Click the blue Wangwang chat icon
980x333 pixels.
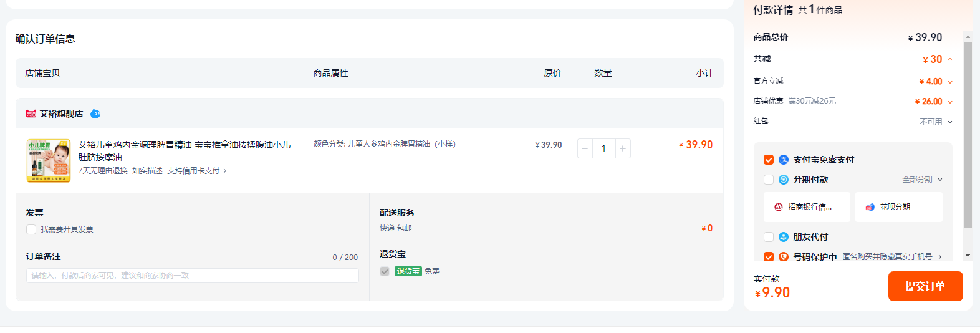(x=95, y=113)
